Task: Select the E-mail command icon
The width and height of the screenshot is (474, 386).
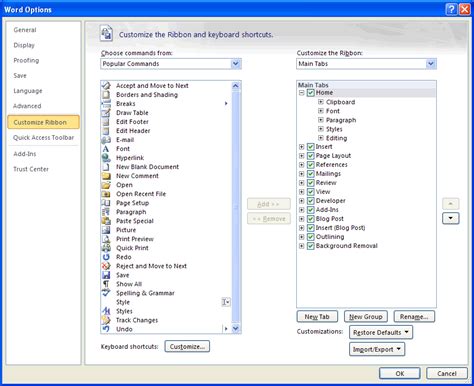Action: (106, 140)
